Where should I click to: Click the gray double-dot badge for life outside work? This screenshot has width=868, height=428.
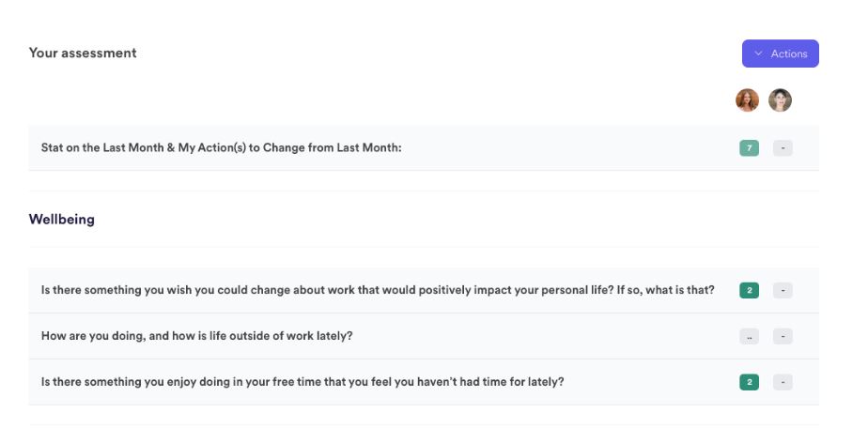[749, 336]
